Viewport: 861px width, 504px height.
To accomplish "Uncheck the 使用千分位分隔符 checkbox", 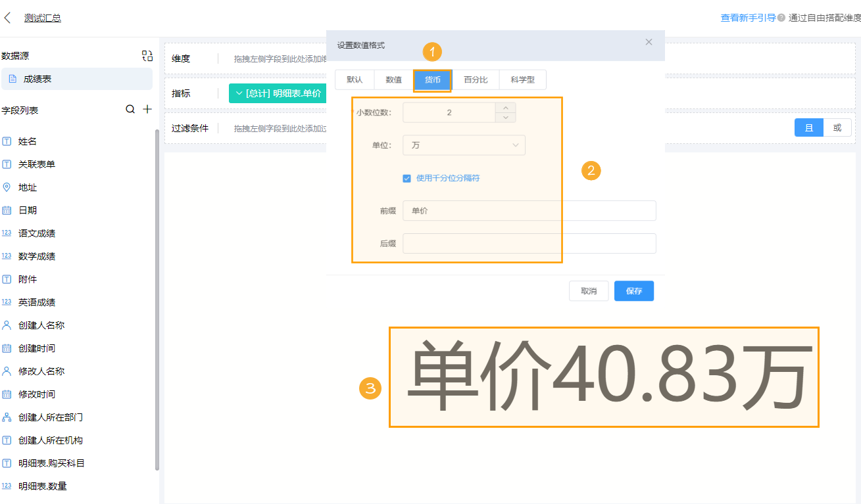I will (406, 177).
